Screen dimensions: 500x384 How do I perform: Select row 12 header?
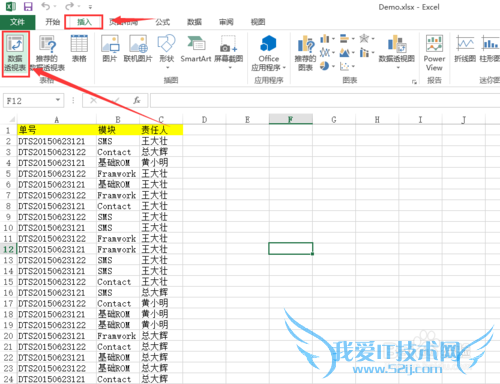point(9,249)
